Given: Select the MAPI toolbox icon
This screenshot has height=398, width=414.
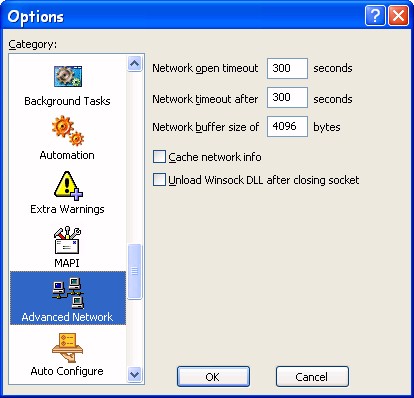Looking at the screenshot, I should pos(67,240).
